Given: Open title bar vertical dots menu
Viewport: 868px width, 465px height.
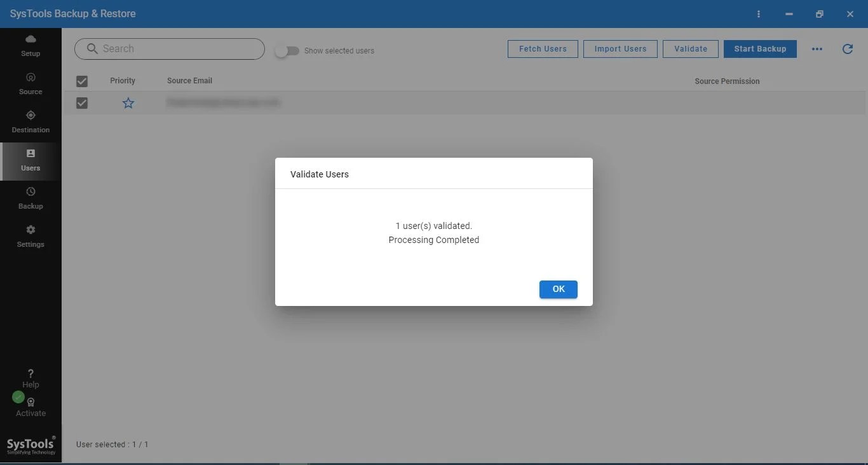Looking at the screenshot, I should point(759,14).
